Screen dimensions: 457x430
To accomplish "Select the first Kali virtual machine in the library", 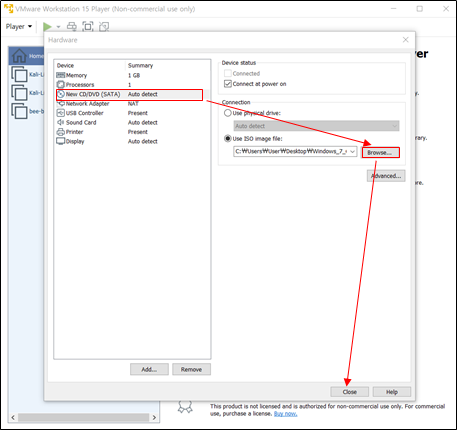I will point(28,74).
